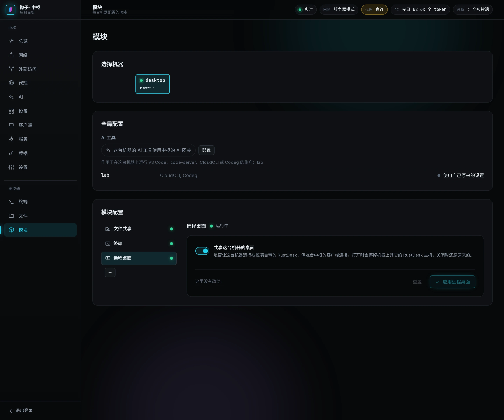Click 使用自己原来的设置 status text
The image size is (504, 420).
click(463, 176)
